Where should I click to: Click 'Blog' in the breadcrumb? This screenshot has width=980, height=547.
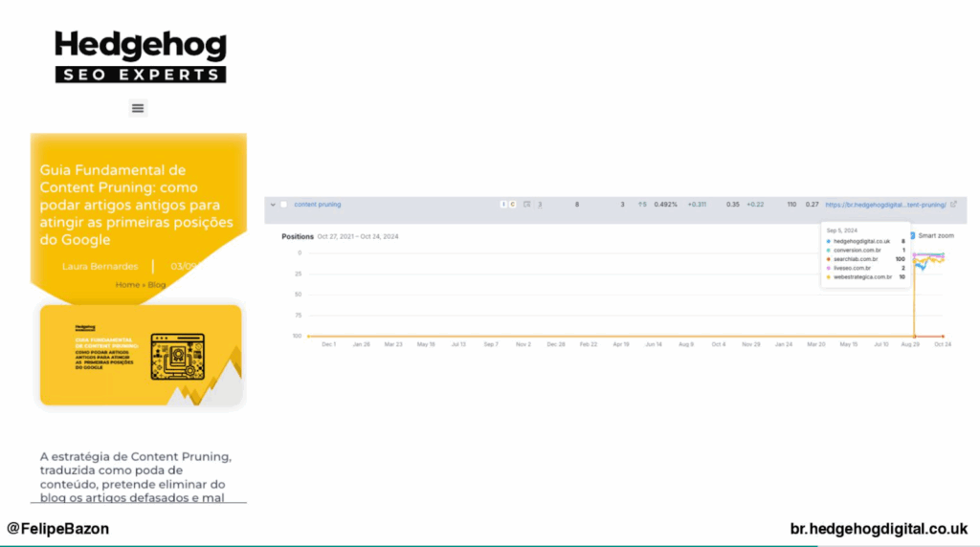coord(156,285)
